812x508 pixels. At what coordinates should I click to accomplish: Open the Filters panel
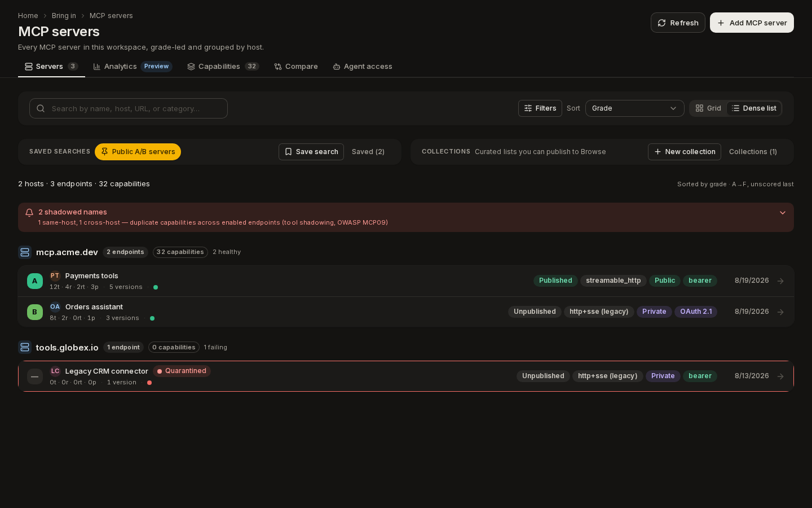point(540,108)
